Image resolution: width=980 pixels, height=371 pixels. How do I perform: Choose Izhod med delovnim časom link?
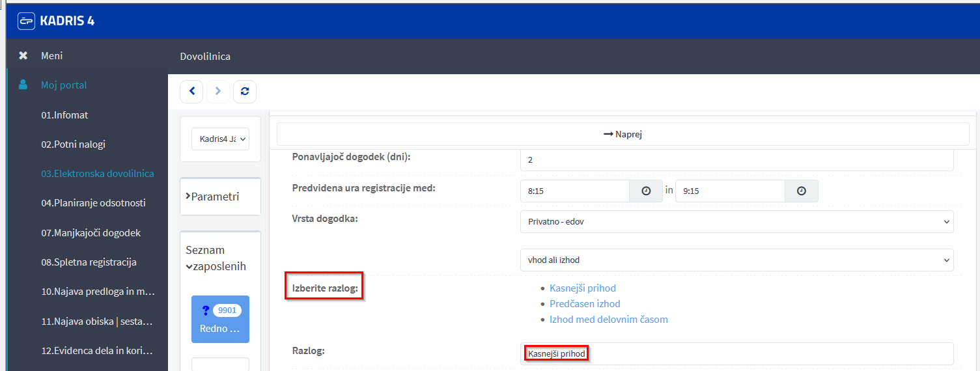point(608,320)
